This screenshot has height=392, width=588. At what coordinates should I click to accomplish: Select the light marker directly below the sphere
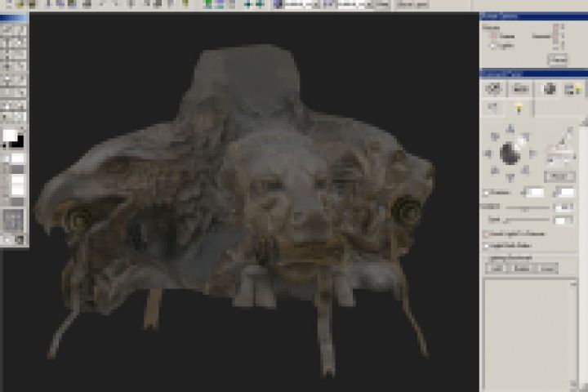[x=510, y=177]
